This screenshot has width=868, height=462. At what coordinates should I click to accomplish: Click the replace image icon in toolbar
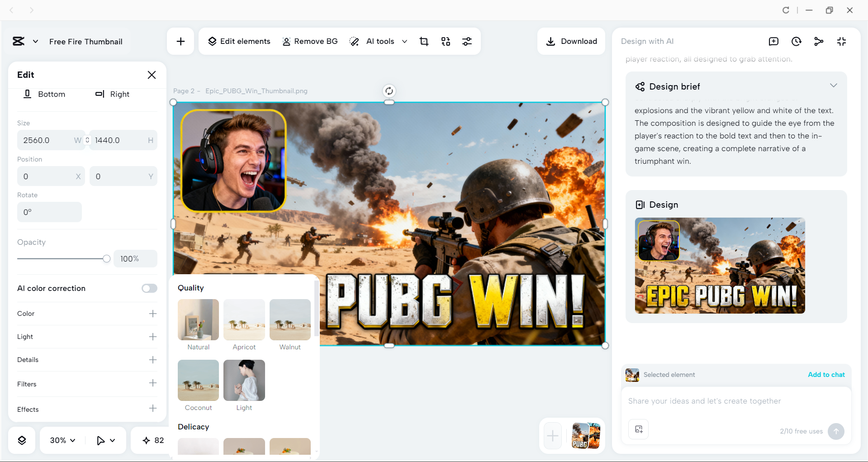(446, 42)
